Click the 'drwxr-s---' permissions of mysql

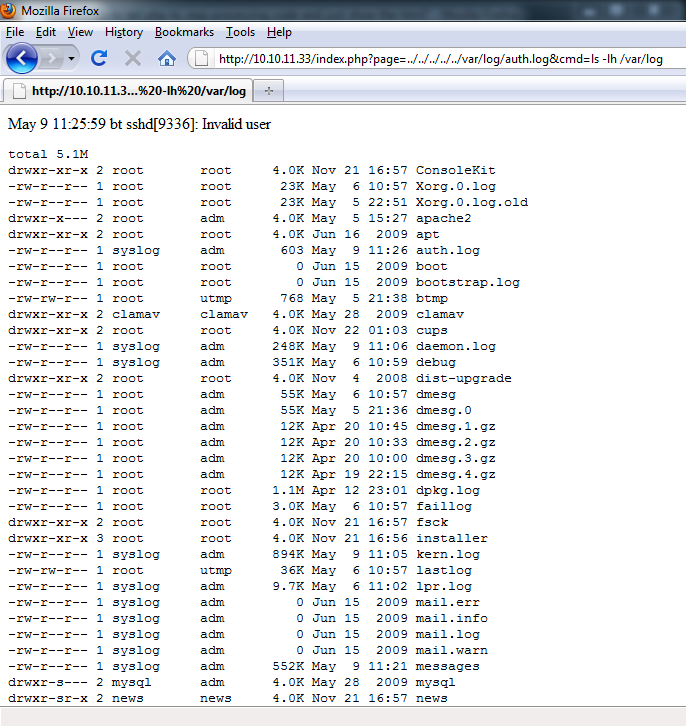pos(48,682)
